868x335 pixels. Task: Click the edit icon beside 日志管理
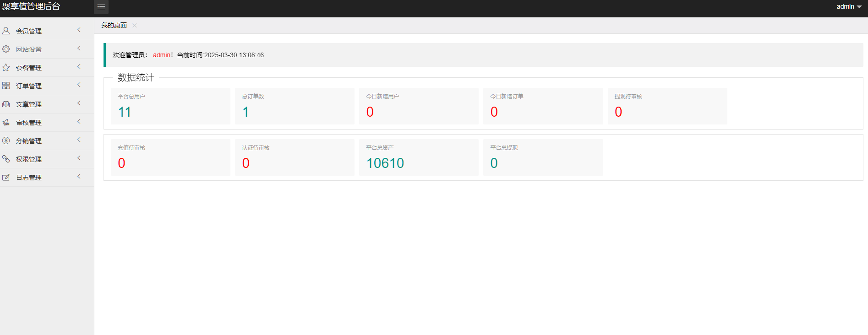pyautogui.click(x=6, y=177)
